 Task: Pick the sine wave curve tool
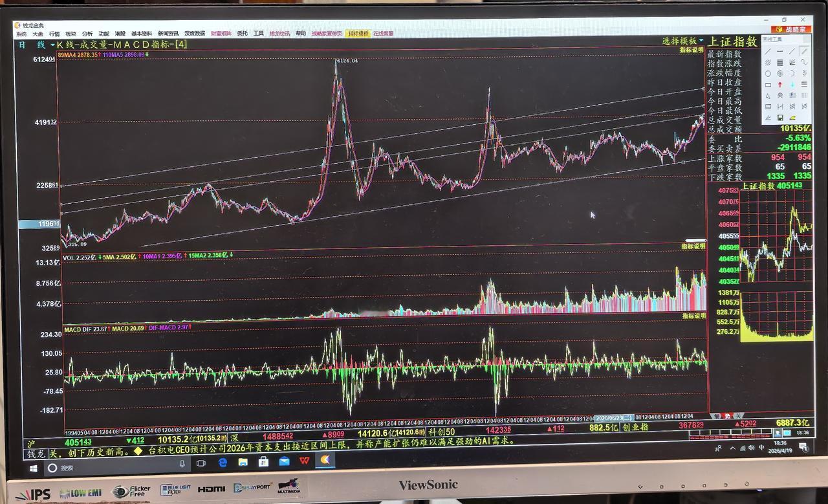805,63
